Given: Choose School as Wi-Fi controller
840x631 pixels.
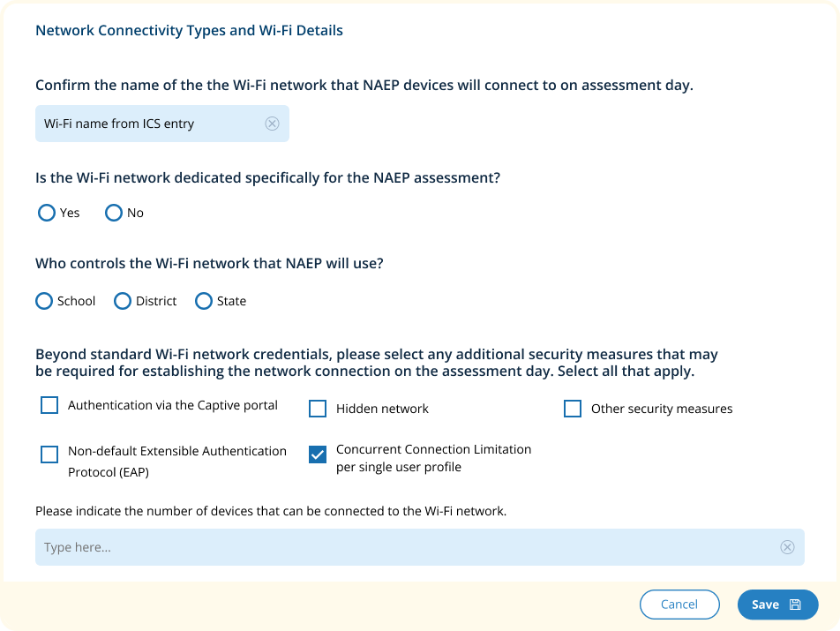Looking at the screenshot, I should tap(44, 301).
